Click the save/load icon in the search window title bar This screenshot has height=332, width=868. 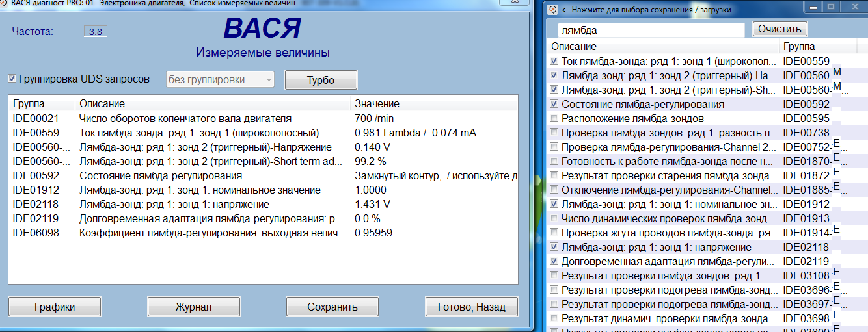[552, 10]
